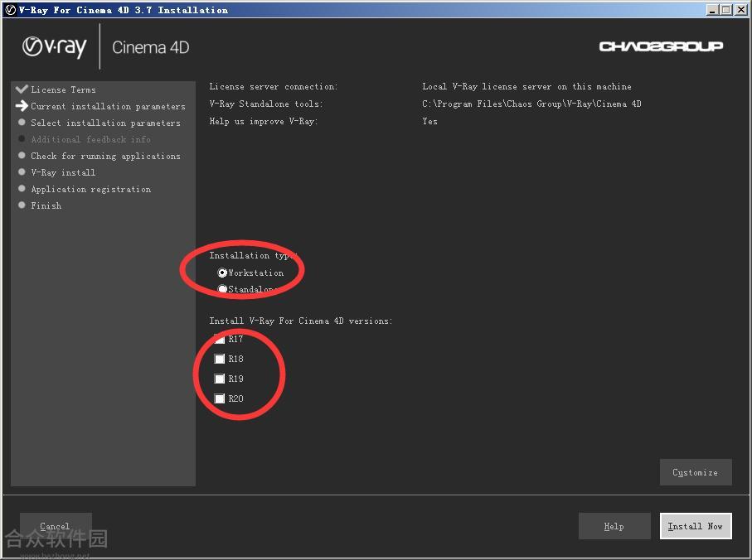
Task: Click the Help us improve V-Ray label
Action: tap(264, 121)
